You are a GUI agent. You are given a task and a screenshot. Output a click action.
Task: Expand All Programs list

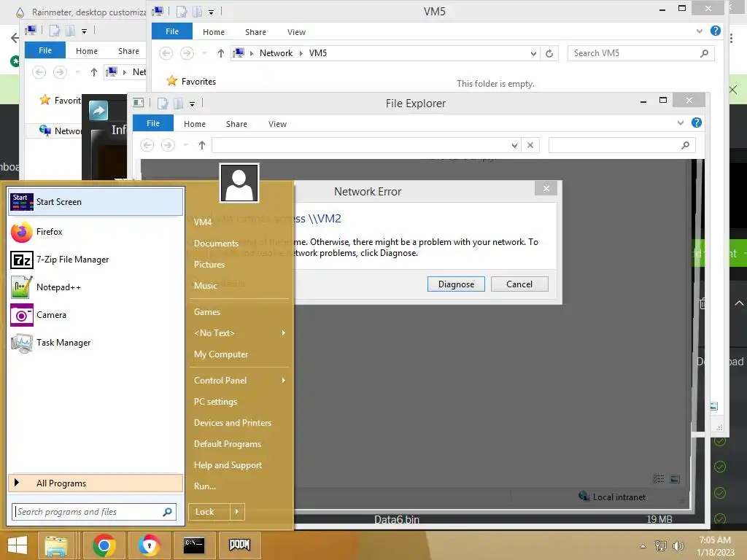(96, 483)
